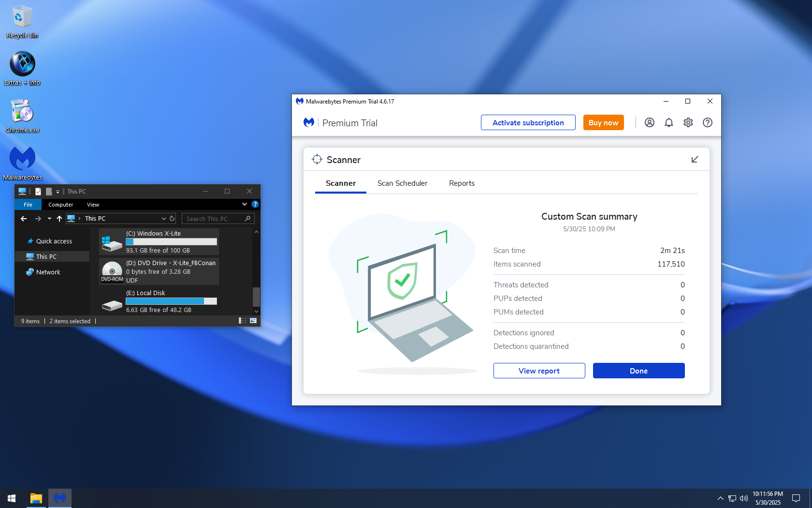Select Network in the navigation pane
Viewport: 812px width, 508px height.
(48, 272)
